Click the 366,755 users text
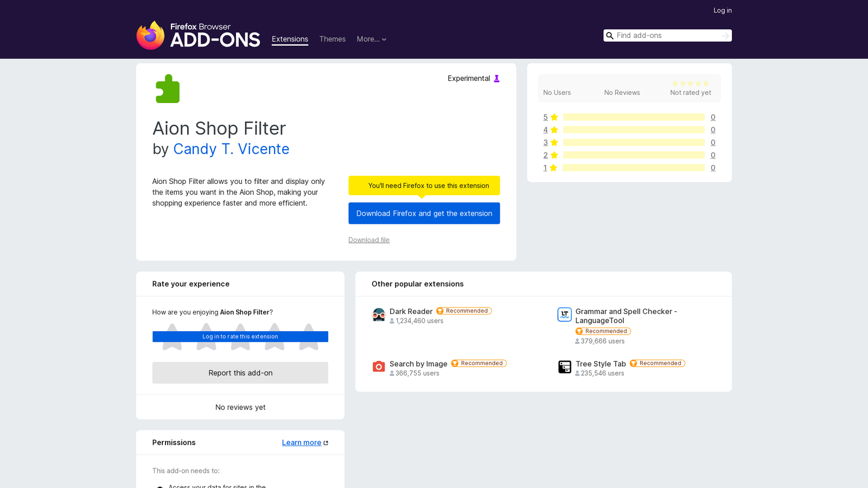The width and height of the screenshot is (868, 488). [417, 374]
